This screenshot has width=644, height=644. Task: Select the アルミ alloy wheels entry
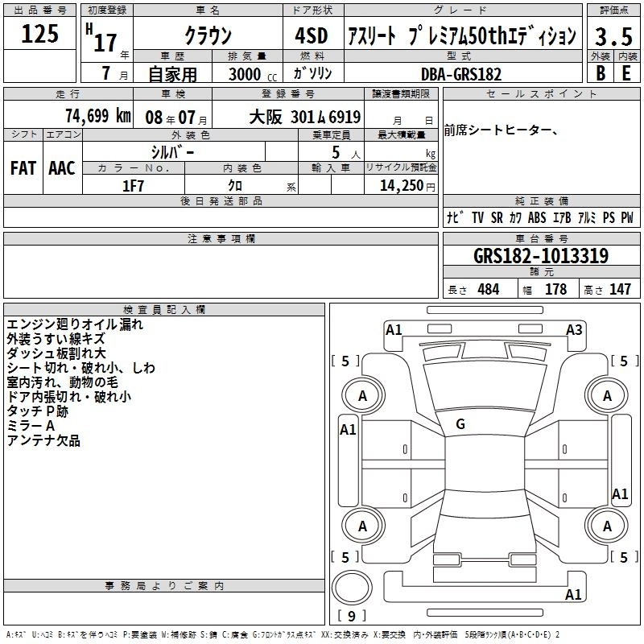[587, 217]
